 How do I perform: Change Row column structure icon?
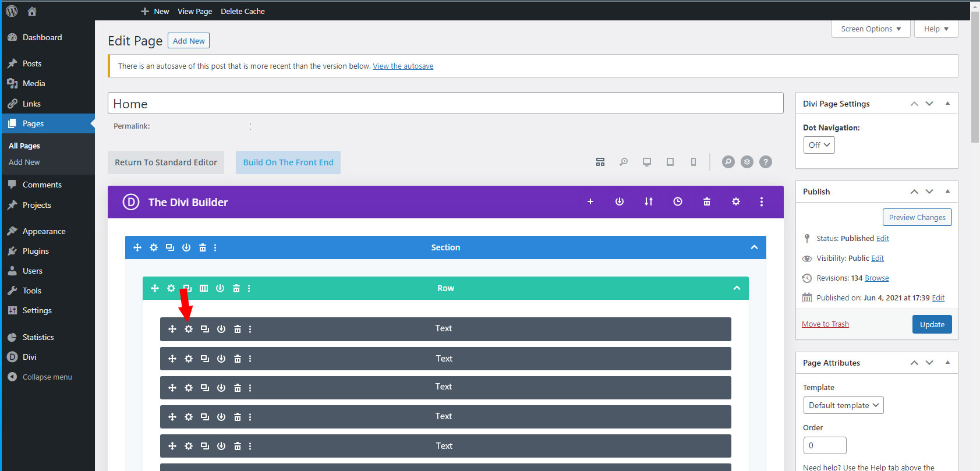(x=204, y=288)
